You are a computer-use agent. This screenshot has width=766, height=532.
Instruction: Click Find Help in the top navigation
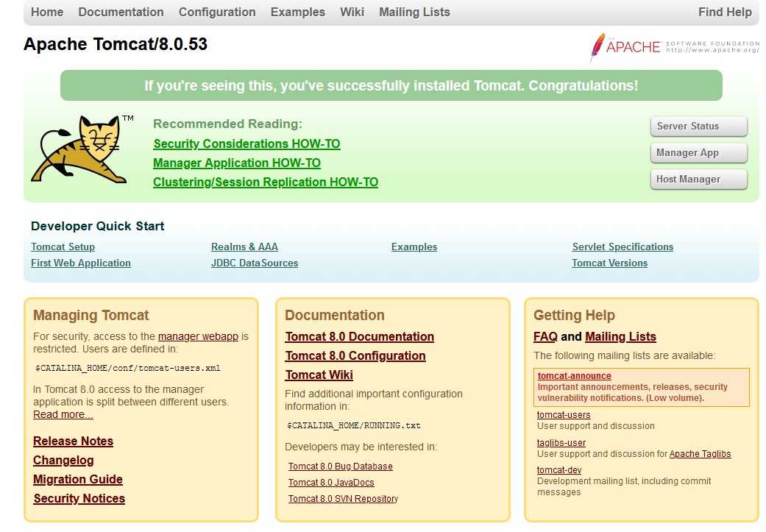coord(725,12)
